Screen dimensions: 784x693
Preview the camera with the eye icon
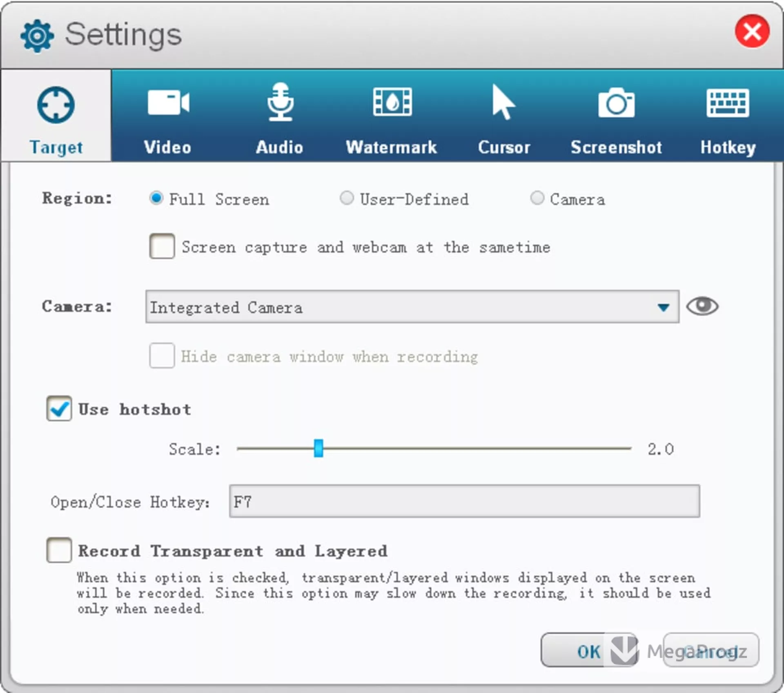702,306
